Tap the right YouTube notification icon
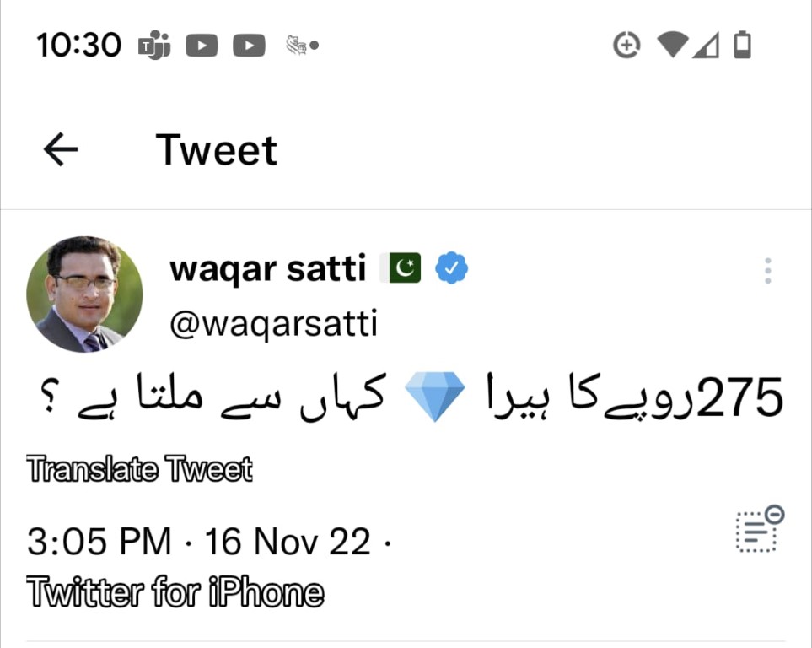This screenshot has width=812, height=648. 249,46
